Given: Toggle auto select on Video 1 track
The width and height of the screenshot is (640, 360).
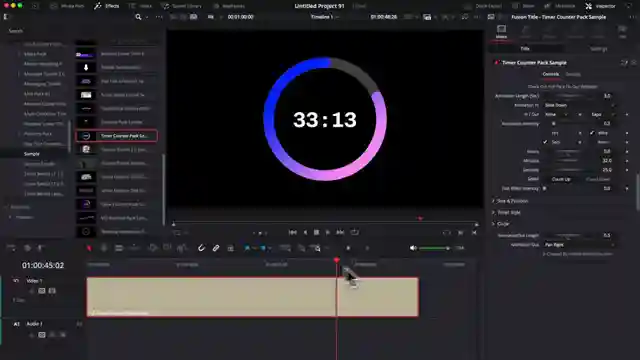Looking at the screenshot, I should click(x=42, y=291).
